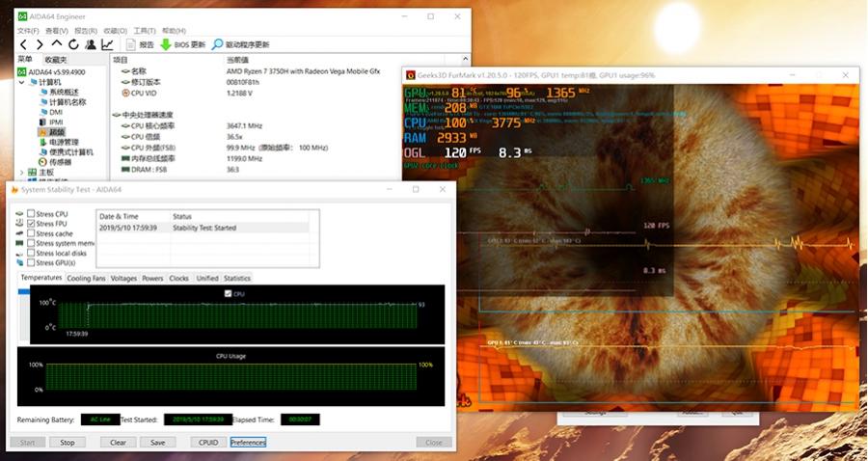Viewport: 868px width, 461px height.
Task: Click the FurMark window title icon
Action: pos(410,75)
